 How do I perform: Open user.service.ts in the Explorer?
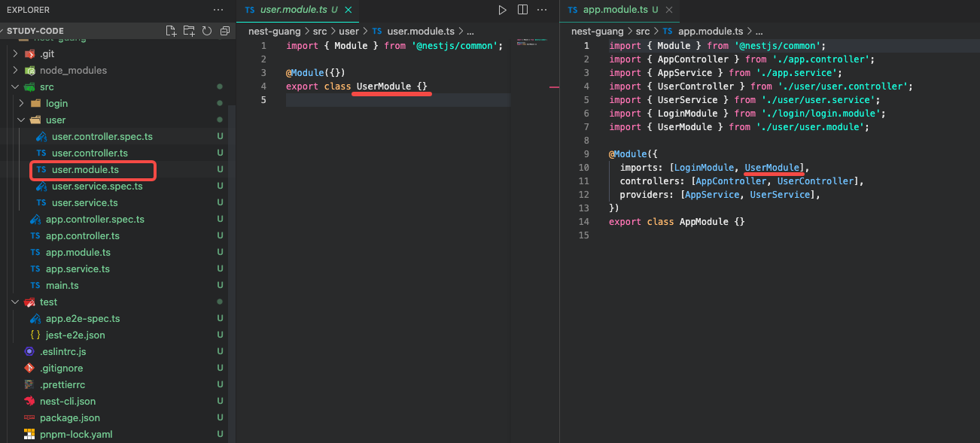[117, 203]
